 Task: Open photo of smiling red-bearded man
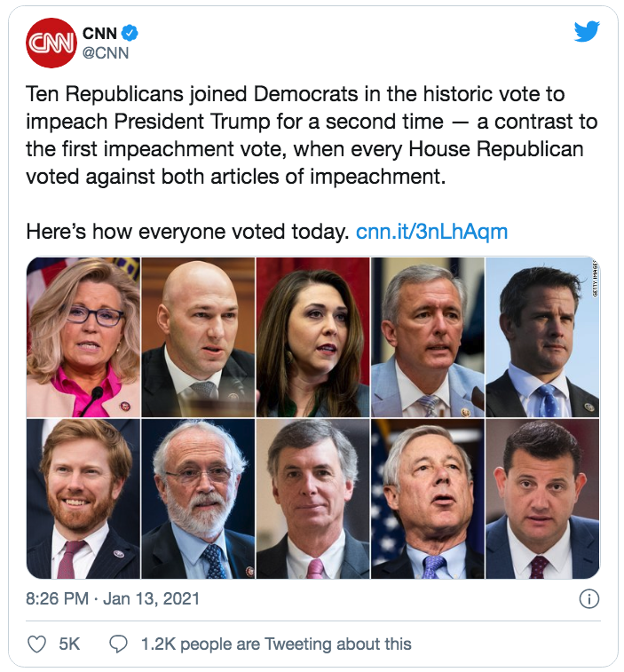coord(83,499)
